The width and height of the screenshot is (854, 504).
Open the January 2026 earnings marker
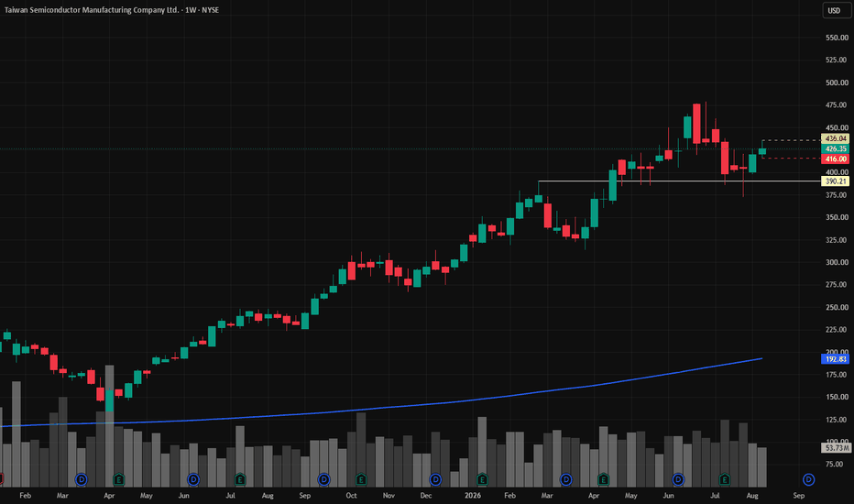[482, 479]
